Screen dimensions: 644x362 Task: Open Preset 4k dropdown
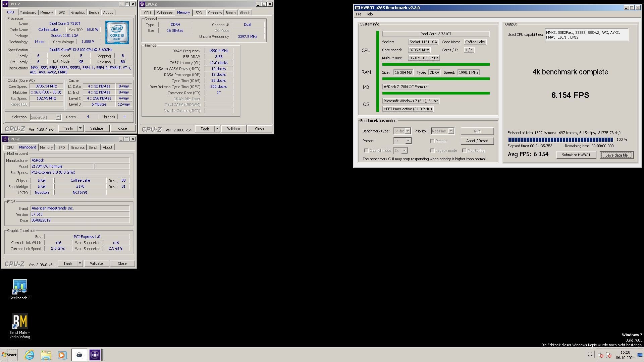tap(408, 141)
